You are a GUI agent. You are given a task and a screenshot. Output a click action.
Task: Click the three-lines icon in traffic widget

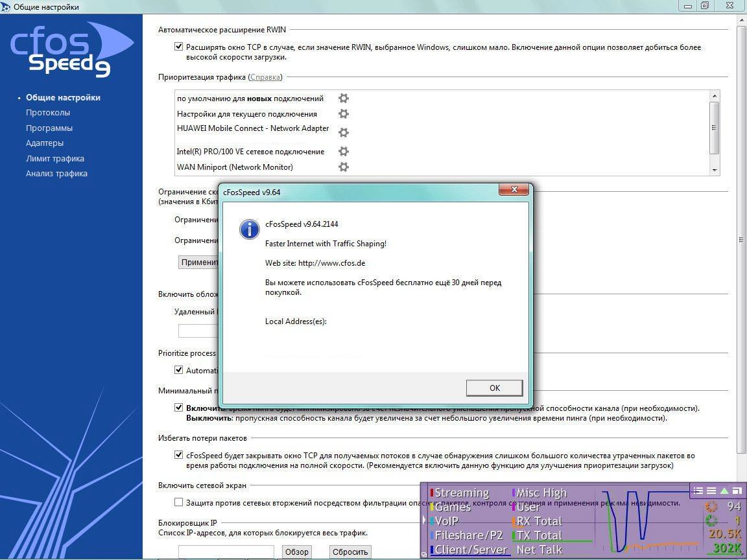[x=711, y=491]
